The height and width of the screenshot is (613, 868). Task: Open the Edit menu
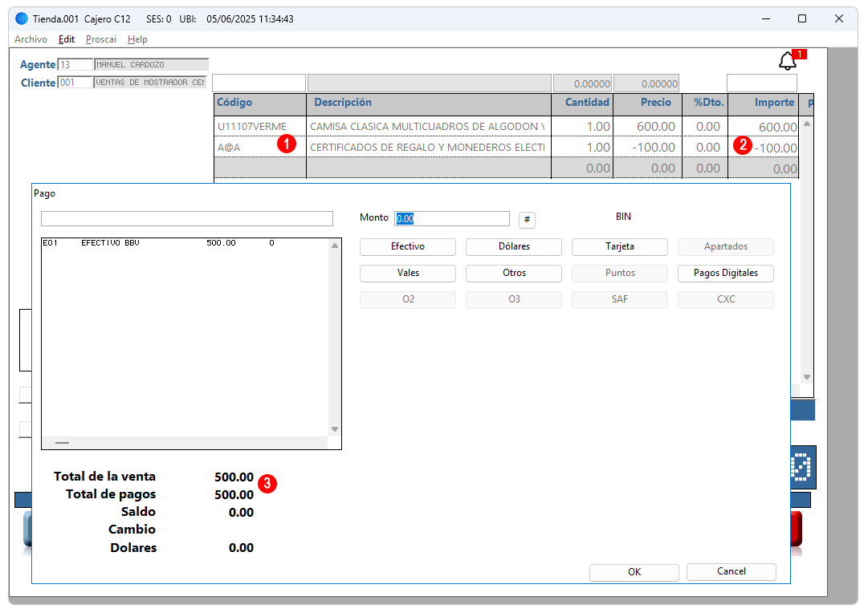[x=67, y=39]
